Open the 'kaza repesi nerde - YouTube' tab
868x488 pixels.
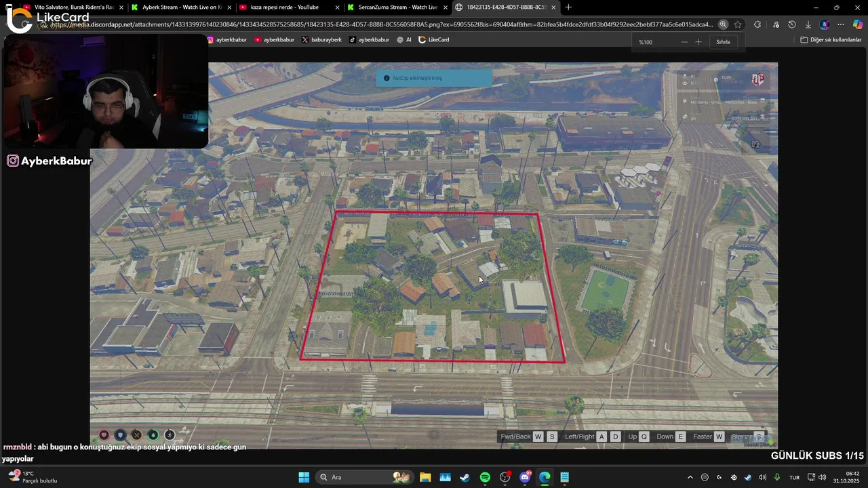(x=288, y=7)
